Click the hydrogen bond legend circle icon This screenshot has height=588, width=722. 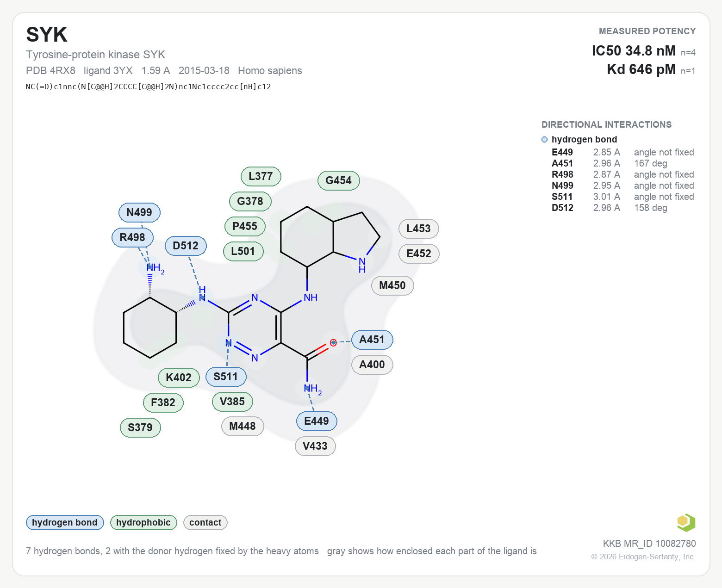click(544, 140)
